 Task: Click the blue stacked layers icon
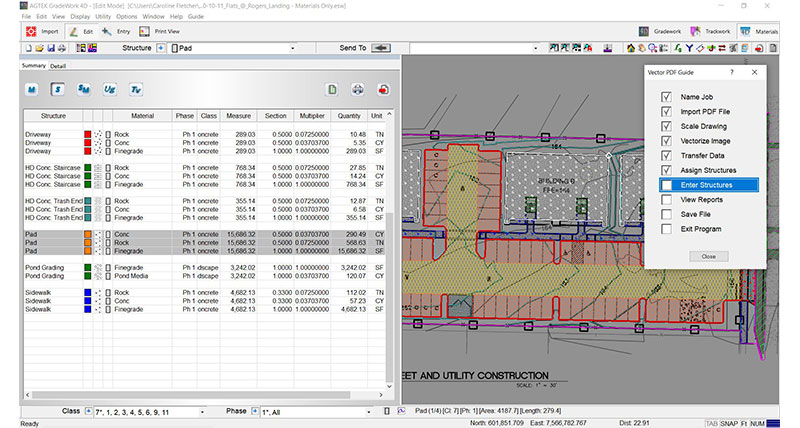point(745,48)
